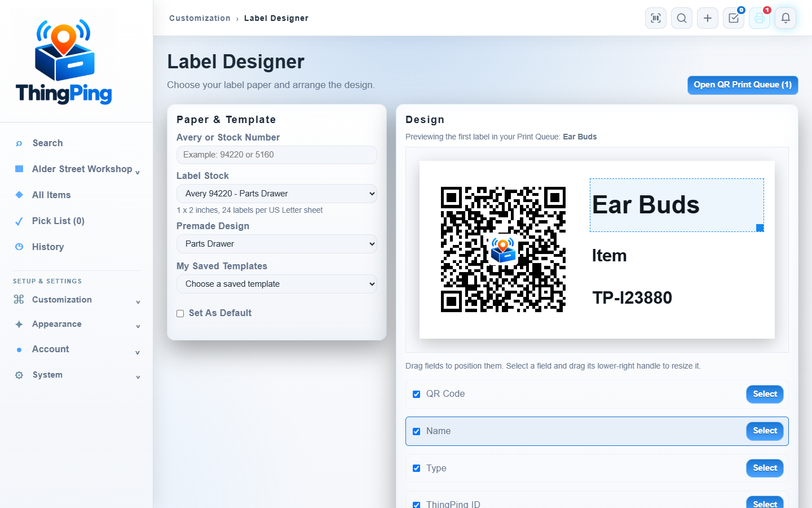The height and width of the screenshot is (508, 812).
Task: Expand the Alder Street Workshop chevron
Action: click(x=138, y=172)
